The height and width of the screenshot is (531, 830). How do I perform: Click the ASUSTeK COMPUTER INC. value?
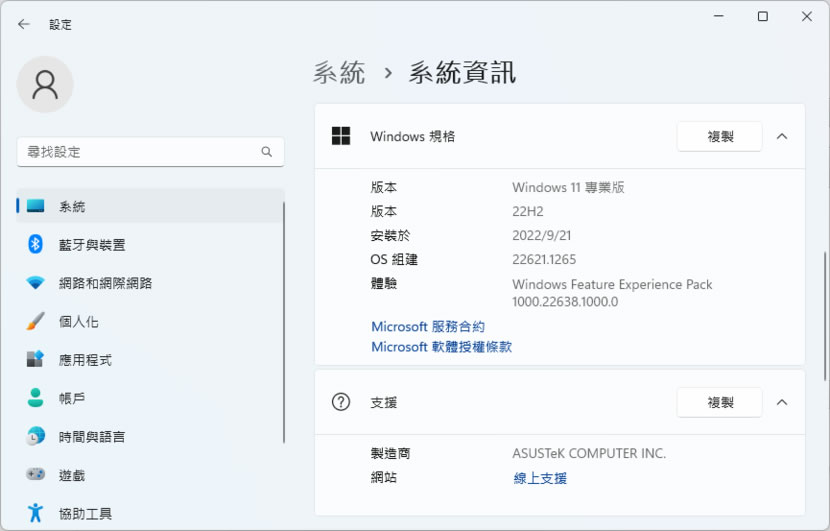pos(589,453)
